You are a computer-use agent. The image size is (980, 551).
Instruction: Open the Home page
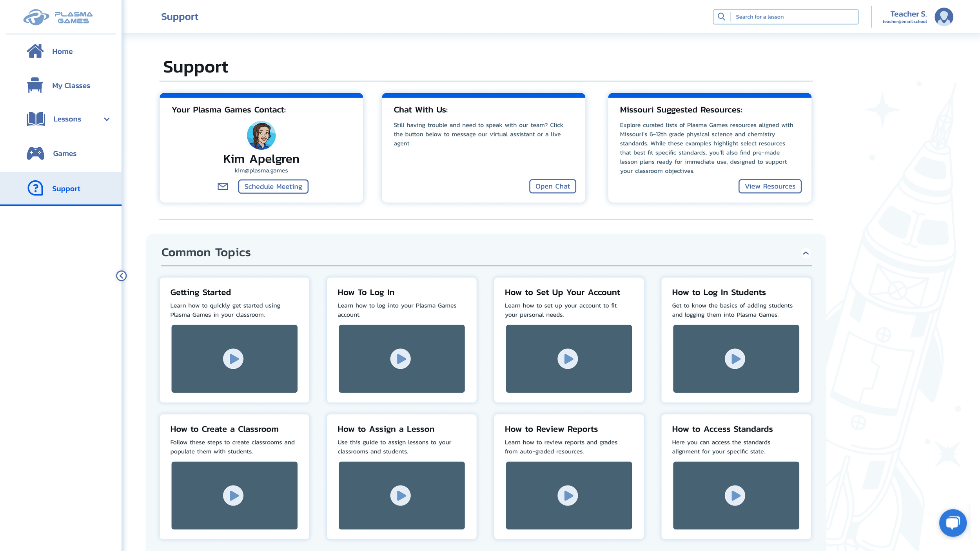tap(62, 51)
